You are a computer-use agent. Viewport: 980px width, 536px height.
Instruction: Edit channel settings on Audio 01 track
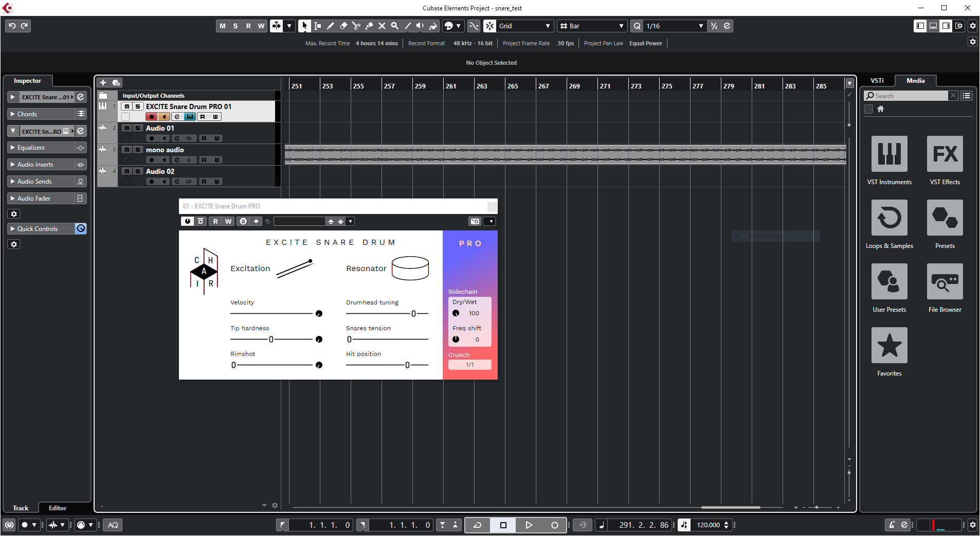[177, 138]
